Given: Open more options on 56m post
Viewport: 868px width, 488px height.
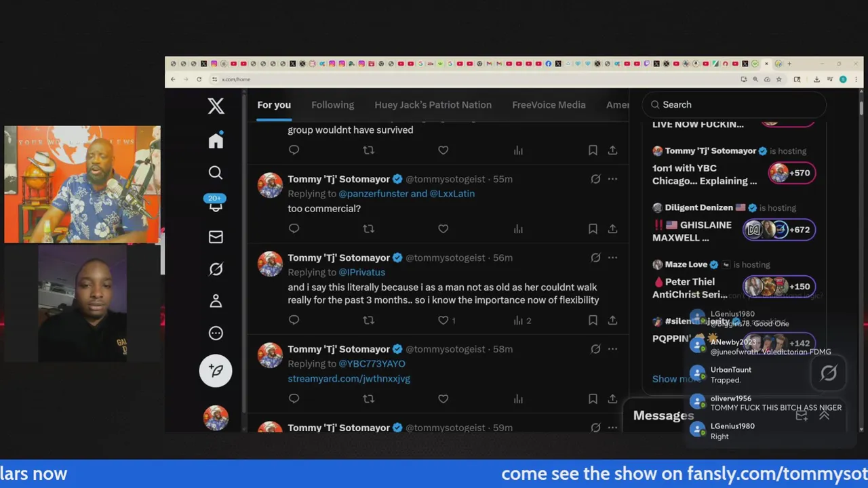Looking at the screenshot, I should 612,258.
